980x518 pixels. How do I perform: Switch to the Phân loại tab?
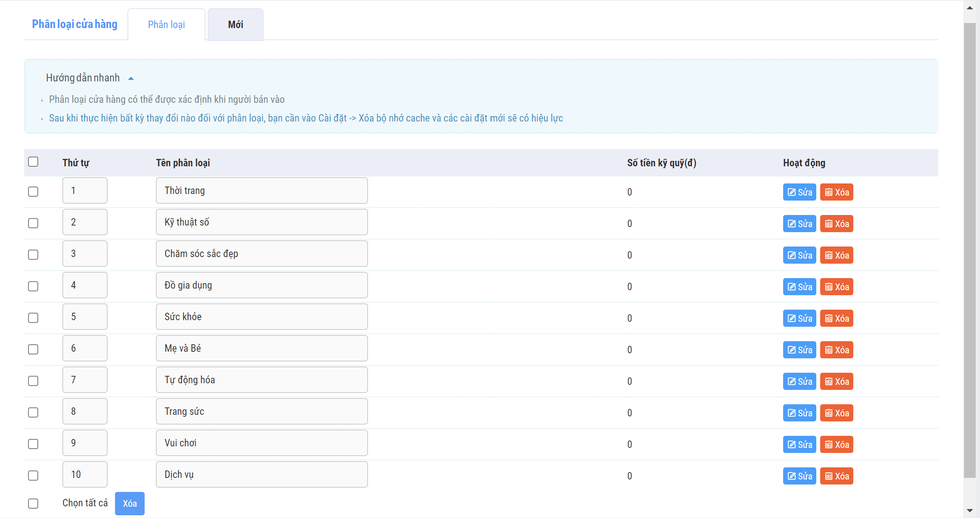(x=166, y=25)
